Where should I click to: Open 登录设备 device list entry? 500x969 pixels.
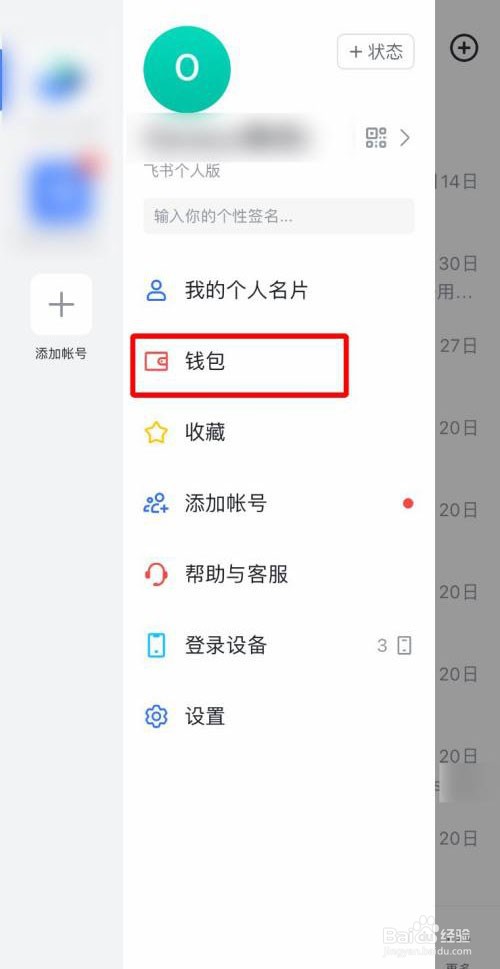[279, 645]
